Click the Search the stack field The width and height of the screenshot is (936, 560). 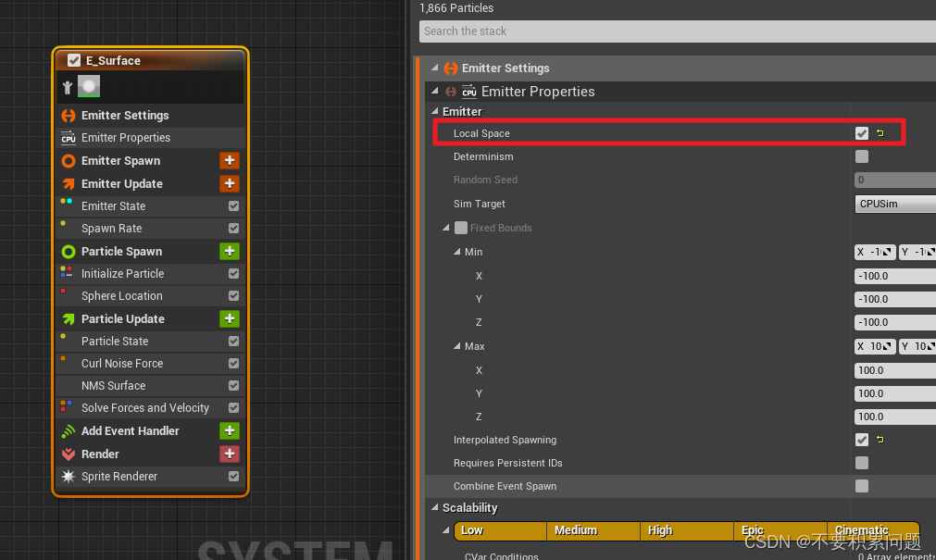click(x=678, y=31)
